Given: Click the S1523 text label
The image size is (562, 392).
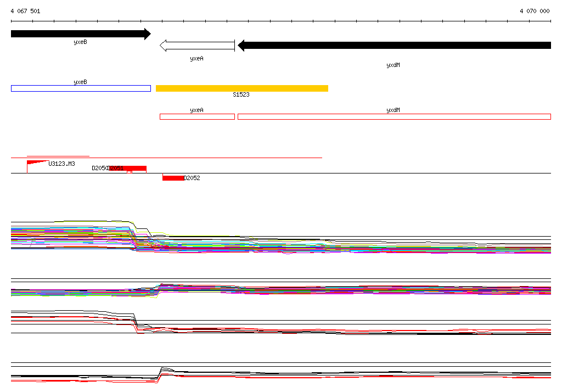Looking at the screenshot, I should (x=241, y=94).
